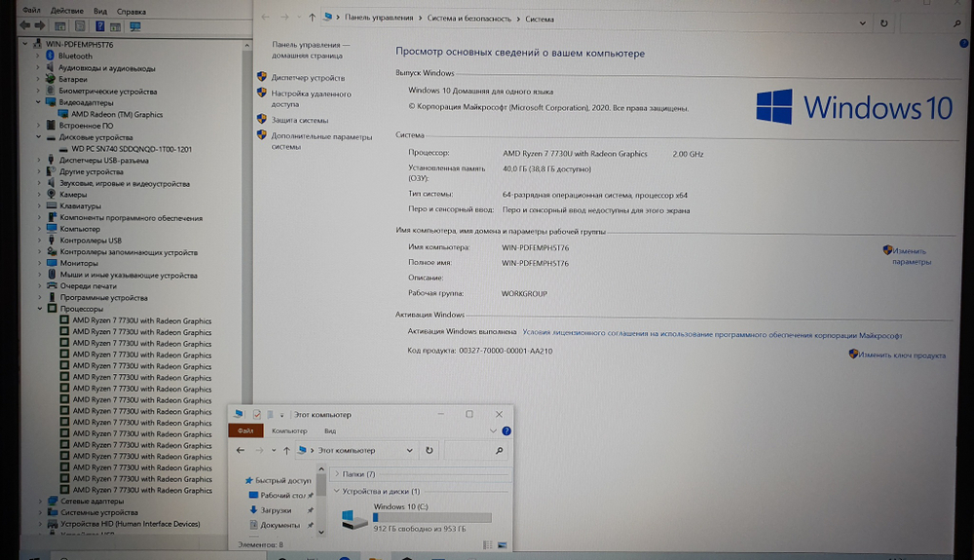Collapse the Дисковые устройства category

(x=38, y=137)
